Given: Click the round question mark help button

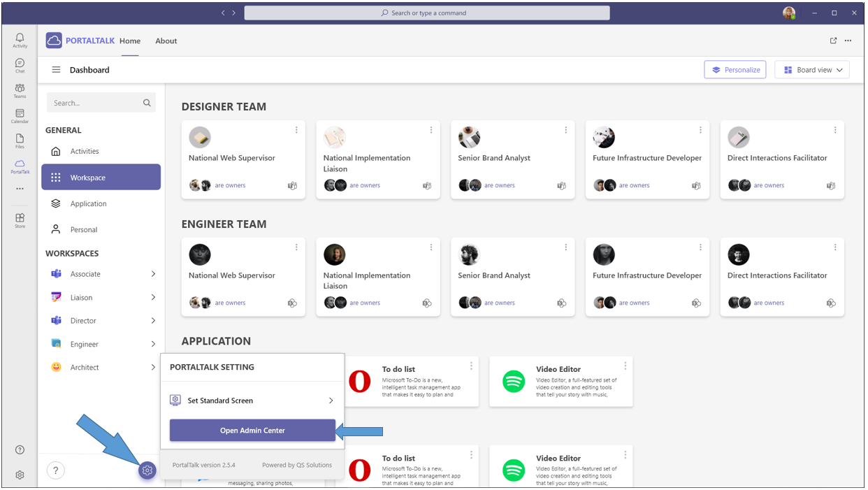Looking at the screenshot, I should 55,470.
